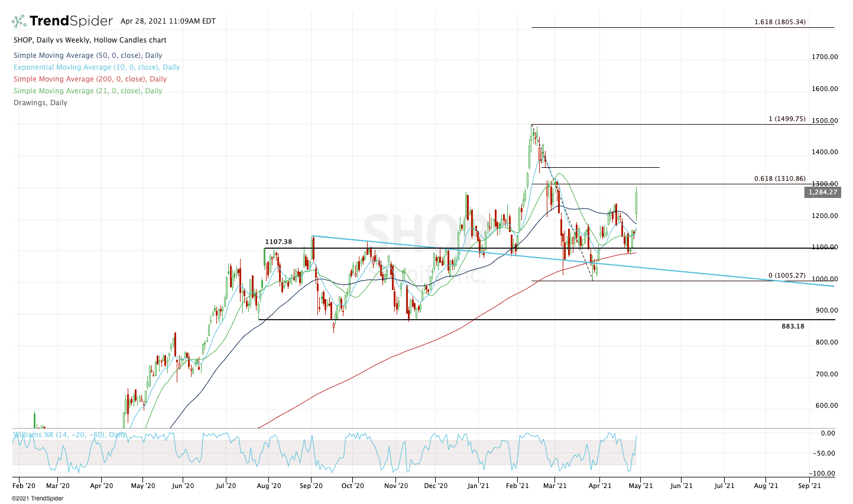Click the green 21 Simple Moving Average legend

[x=87, y=91]
